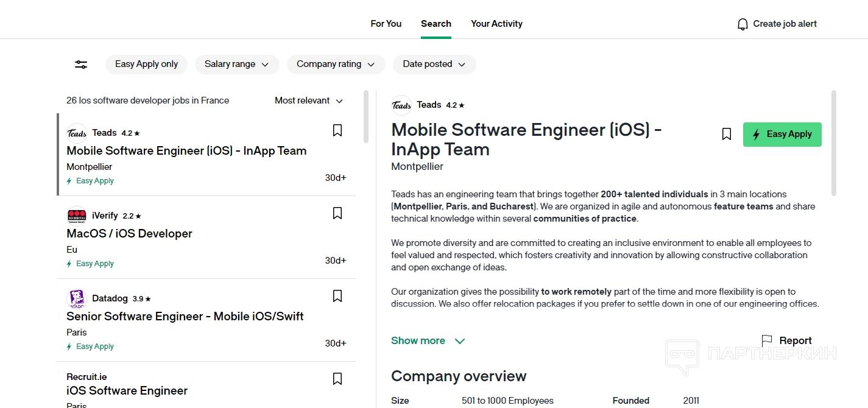Toggle the Easy Apply only filter

coord(146,64)
